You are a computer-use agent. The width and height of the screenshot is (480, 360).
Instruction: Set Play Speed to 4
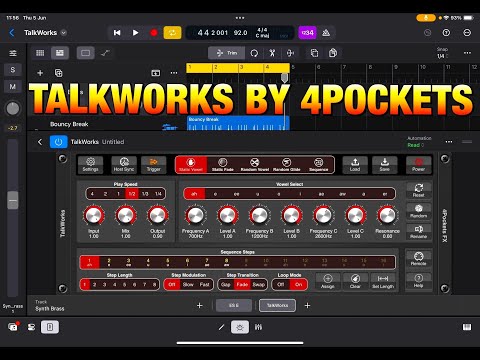92,194
